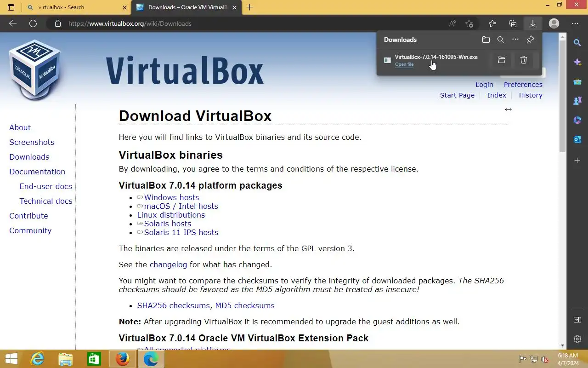Switch to the virtualbox - Search tab
Screen dimensions: 588x368
coord(76,7)
